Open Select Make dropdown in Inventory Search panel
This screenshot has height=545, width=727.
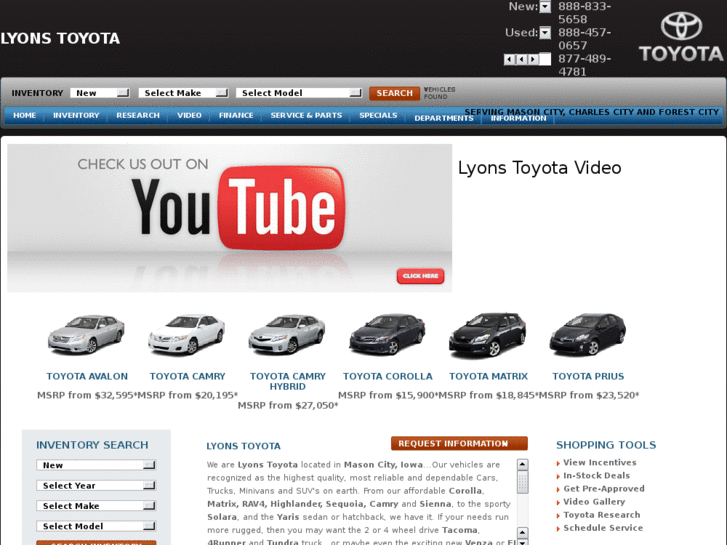point(96,506)
